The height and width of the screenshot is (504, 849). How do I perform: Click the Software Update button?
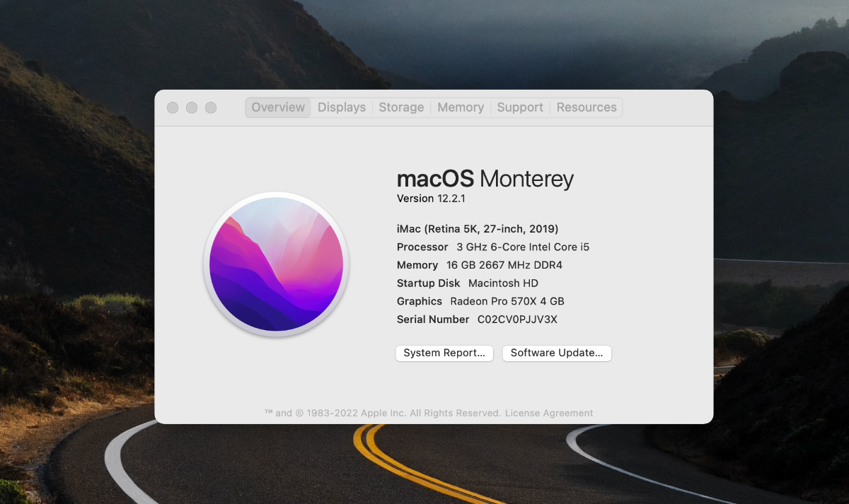tap(557, 353)
